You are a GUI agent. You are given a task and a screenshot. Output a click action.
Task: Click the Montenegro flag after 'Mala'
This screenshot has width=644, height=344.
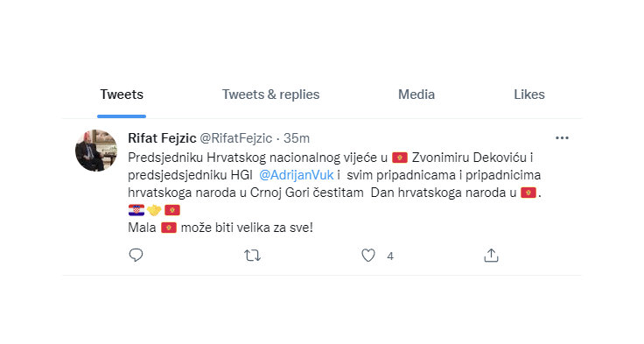coord(168,228)
